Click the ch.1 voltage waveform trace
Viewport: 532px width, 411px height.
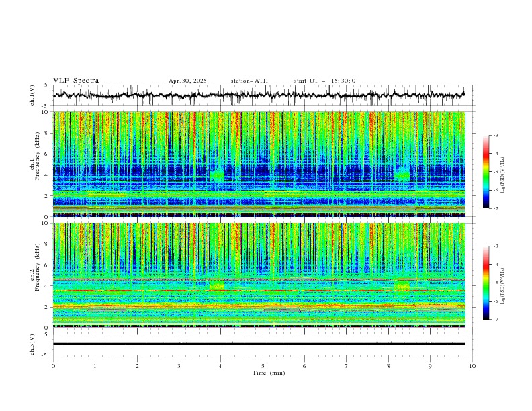pyautogui.click(x=259, y=95)
